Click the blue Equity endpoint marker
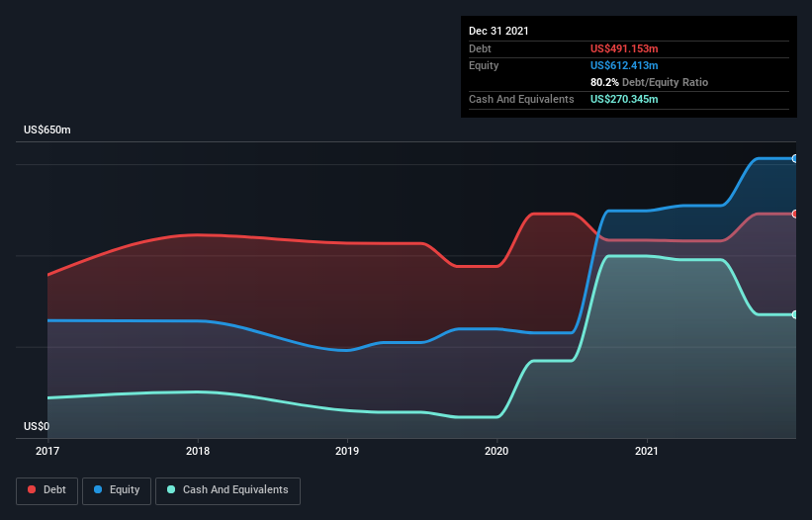This screenshot has width=812, height=520. click(795, 159)
